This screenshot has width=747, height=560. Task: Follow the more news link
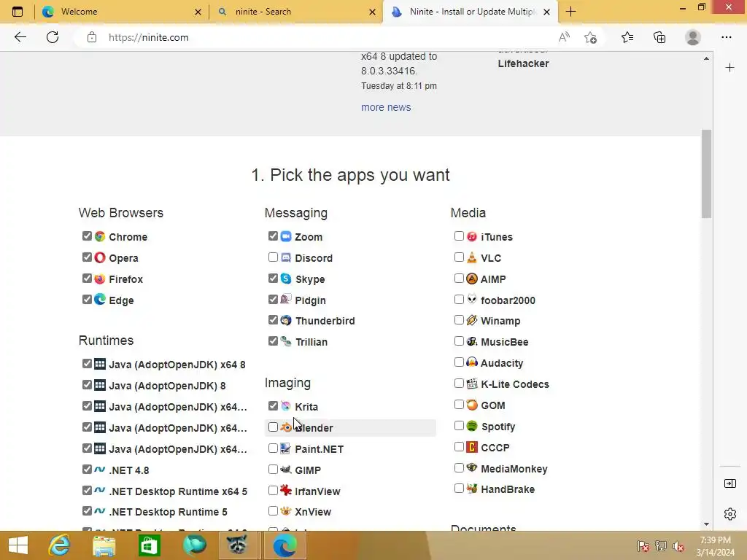pyautogui.click(x=386, y=107)
